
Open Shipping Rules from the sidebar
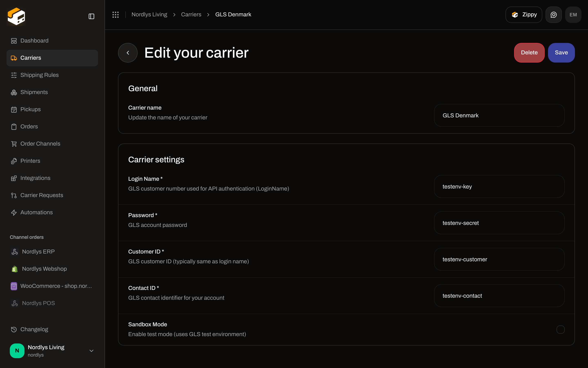52,75
